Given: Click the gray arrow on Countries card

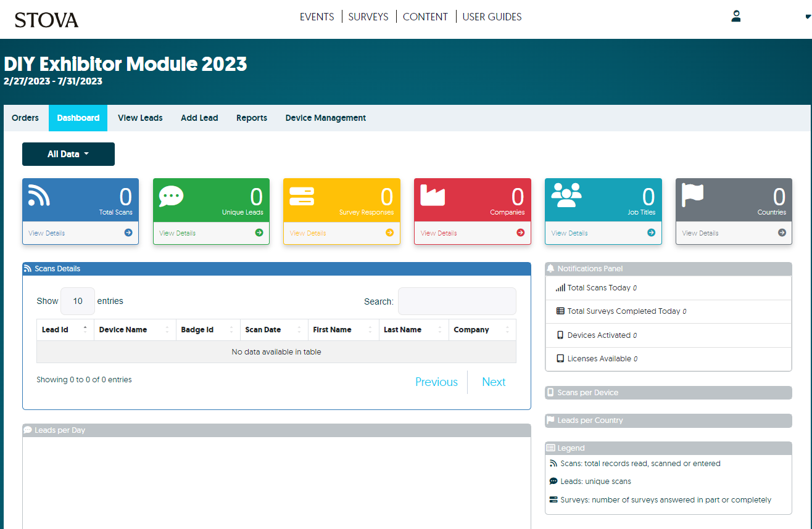Looking at the screenshot, I should click(x=782, y=232).
